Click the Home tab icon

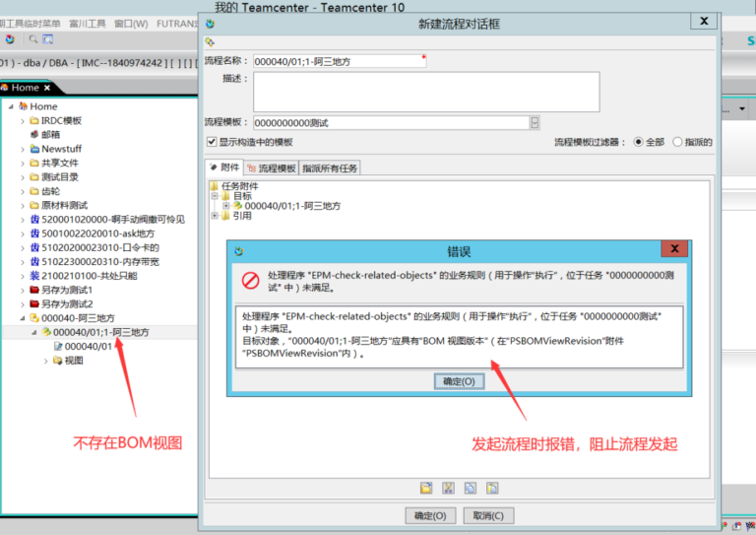point(4,88)
